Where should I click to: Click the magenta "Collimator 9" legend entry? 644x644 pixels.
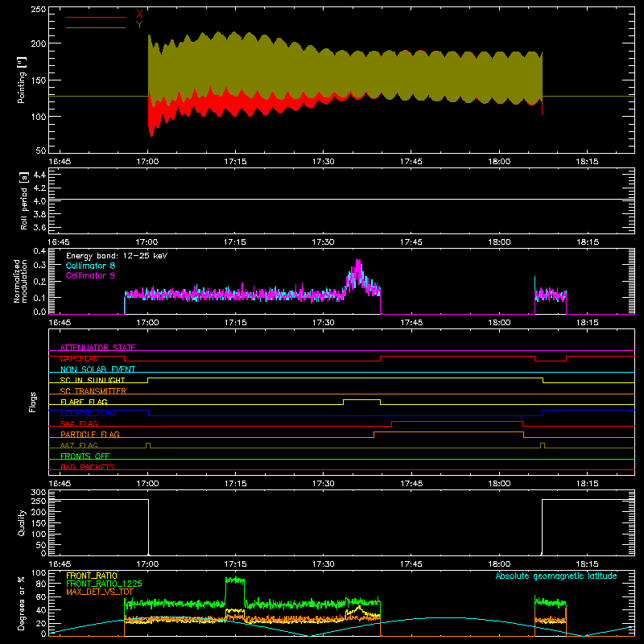coord(90,275)
